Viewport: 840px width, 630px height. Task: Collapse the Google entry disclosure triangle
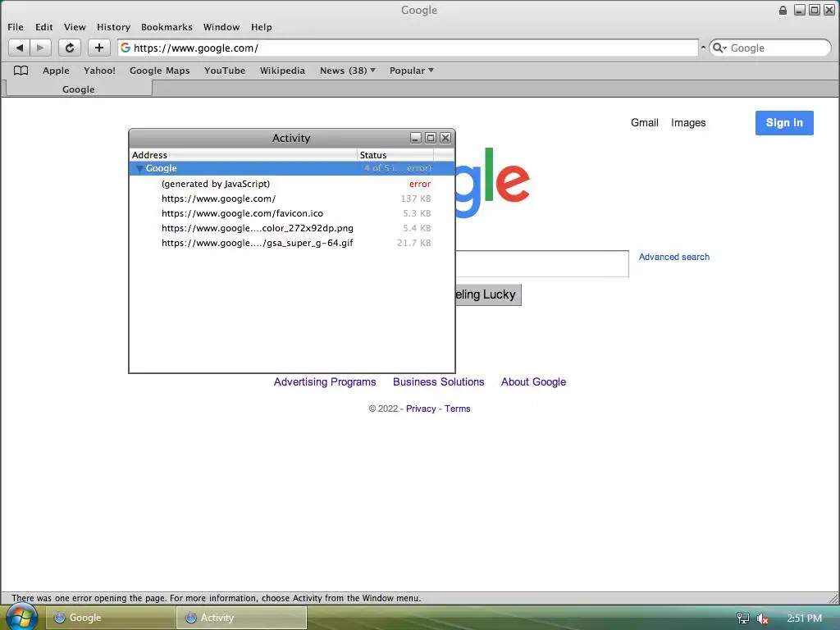coord(139,169)
